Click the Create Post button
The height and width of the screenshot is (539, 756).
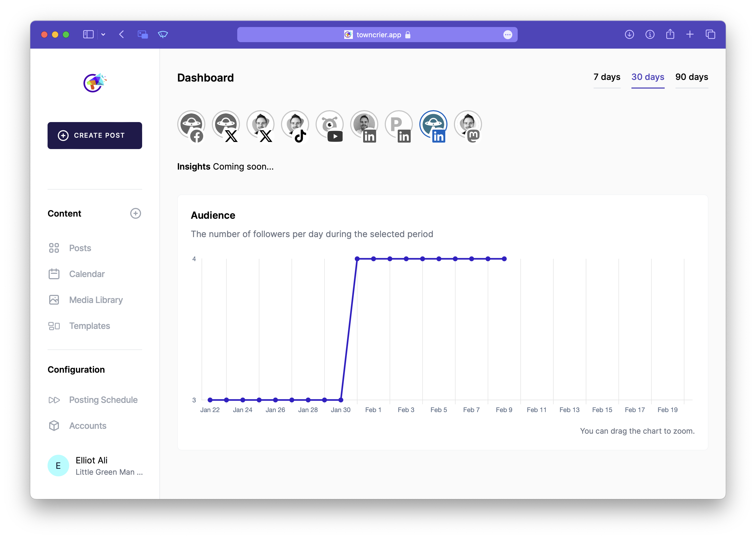[x=95, y=135]
